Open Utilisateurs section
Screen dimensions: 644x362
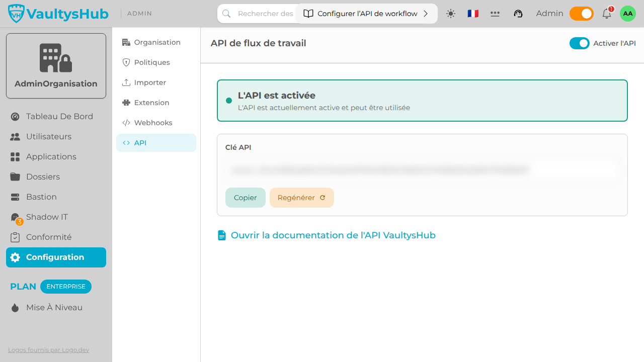(56, 136)
